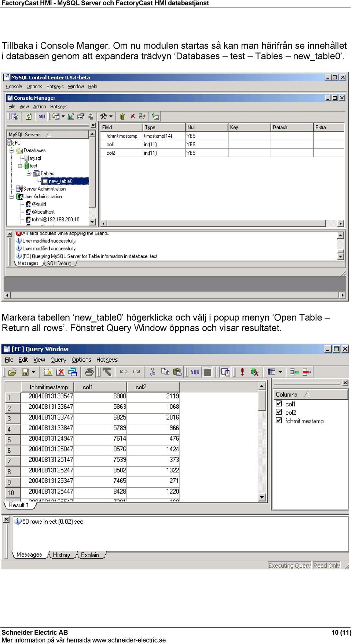
Task: Uncheck the fchmitimestamp column checkbox
Action: point(279,420)
